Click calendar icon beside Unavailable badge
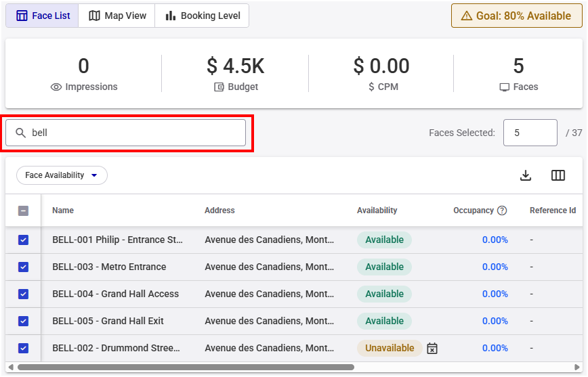 [x=432, y=349]
